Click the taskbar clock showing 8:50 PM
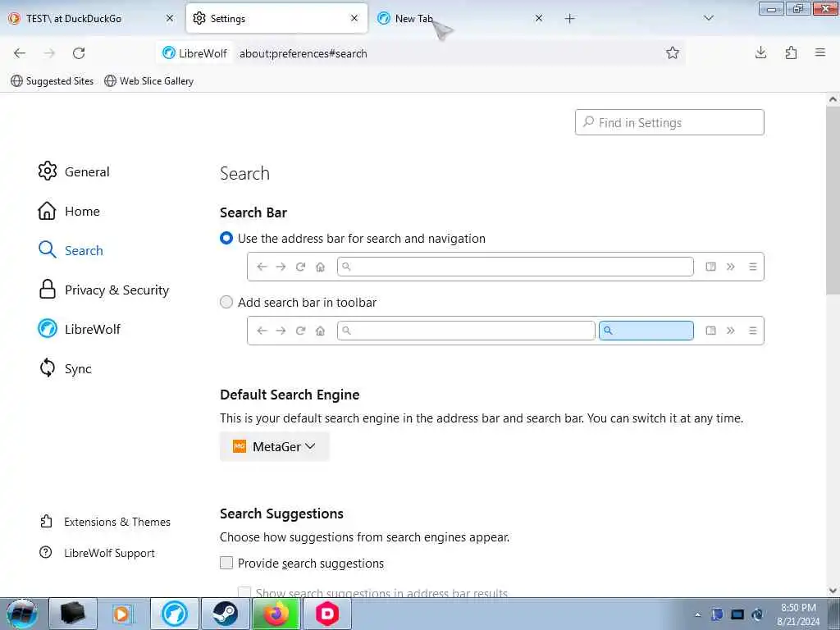The height and width of the screenshot is (630, 840). pyautogui.click(x=798, y=614)
